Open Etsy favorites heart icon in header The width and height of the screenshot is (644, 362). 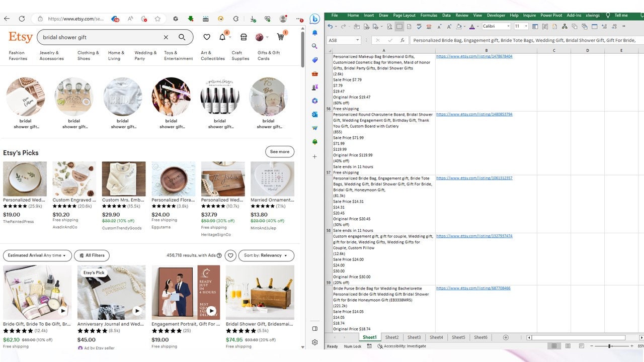point(207,37)
